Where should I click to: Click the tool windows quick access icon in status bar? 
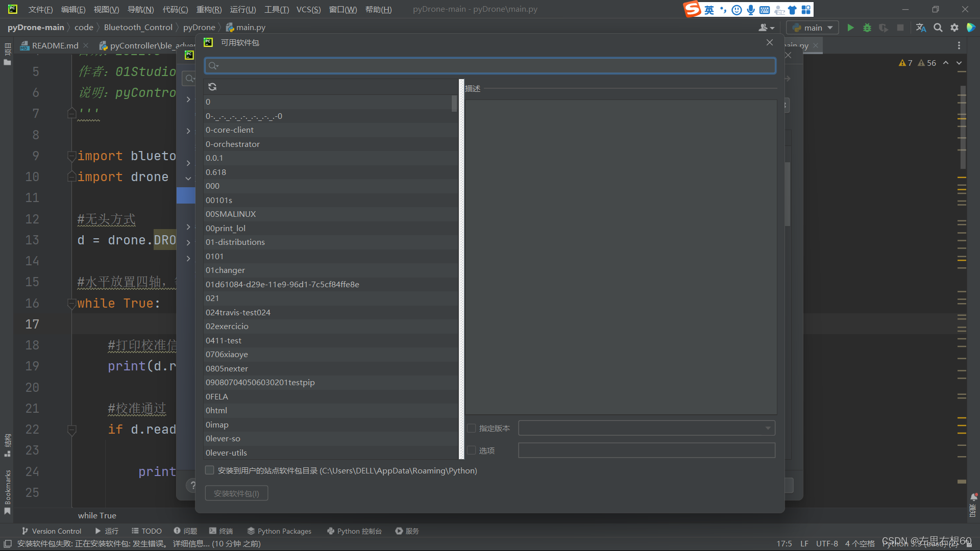[8, 544]
